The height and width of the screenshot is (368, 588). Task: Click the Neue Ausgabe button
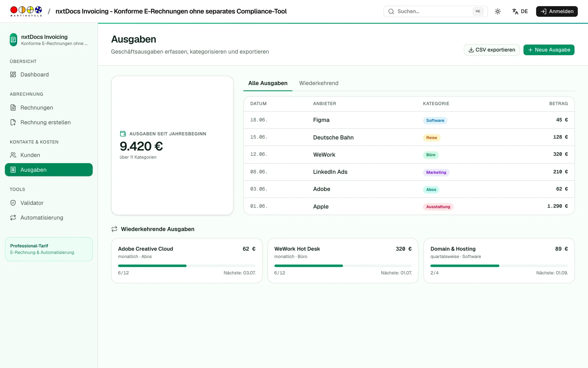point(549,50)
